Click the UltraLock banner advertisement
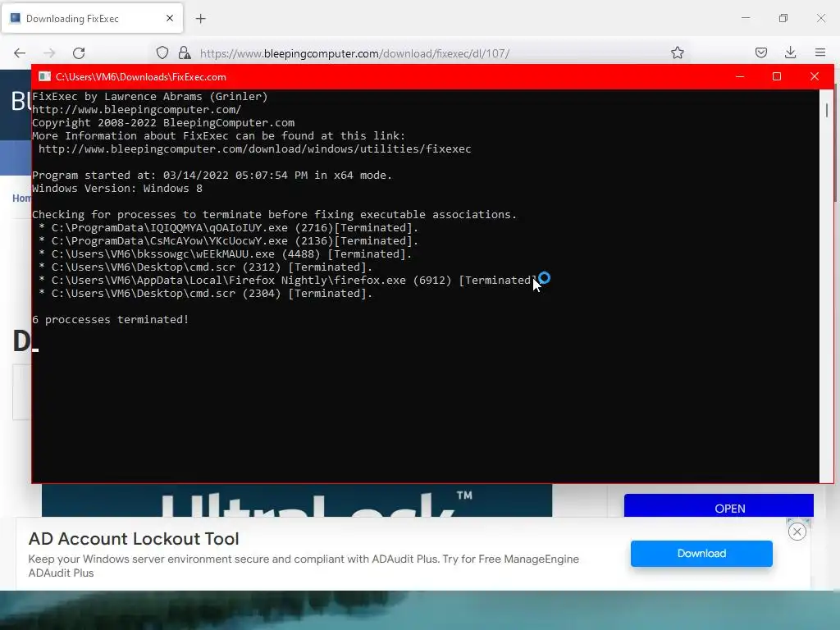Viewport: 840px width, 630px height. click(x=297, y=500)
